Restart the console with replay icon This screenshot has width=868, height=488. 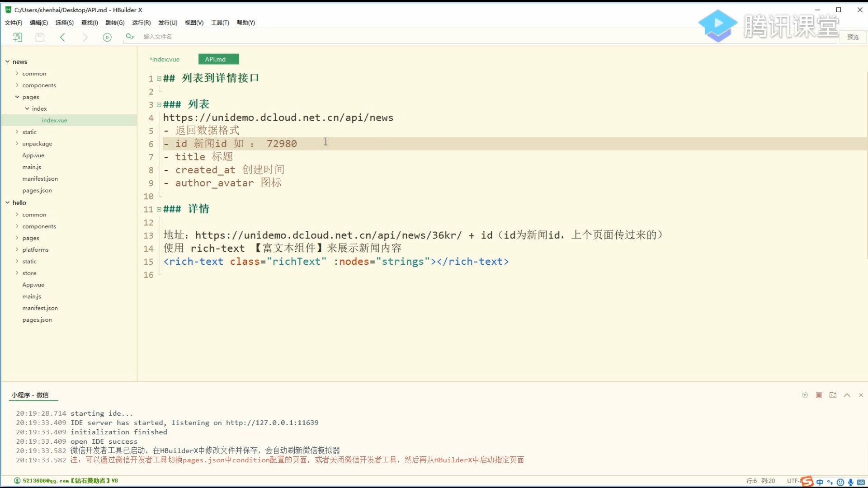point(805,395)
